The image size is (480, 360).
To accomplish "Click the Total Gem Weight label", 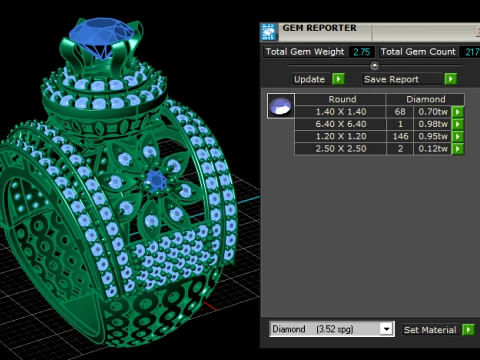I will pos(305,52).
